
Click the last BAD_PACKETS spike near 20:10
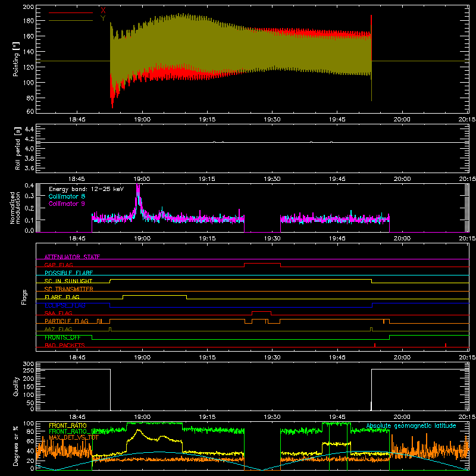pyautogui.click(x=445, y=345)
